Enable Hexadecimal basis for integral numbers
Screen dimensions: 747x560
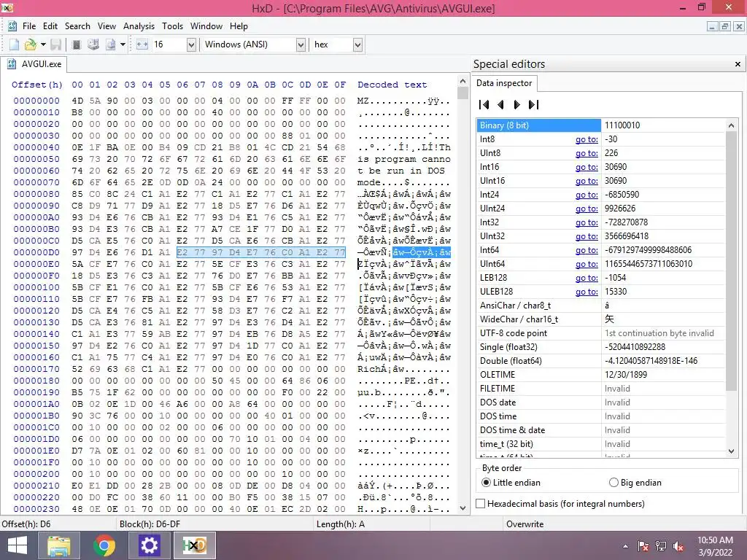tap(560, 503)
